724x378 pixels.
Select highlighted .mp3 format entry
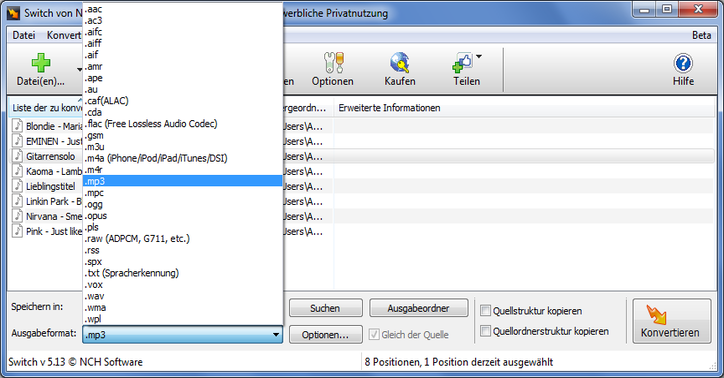point(182,181)
